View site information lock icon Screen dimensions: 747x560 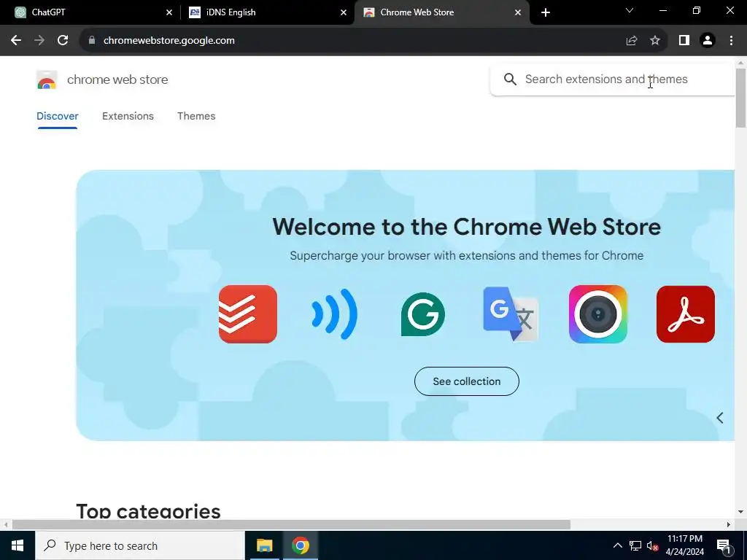(92, 41)
